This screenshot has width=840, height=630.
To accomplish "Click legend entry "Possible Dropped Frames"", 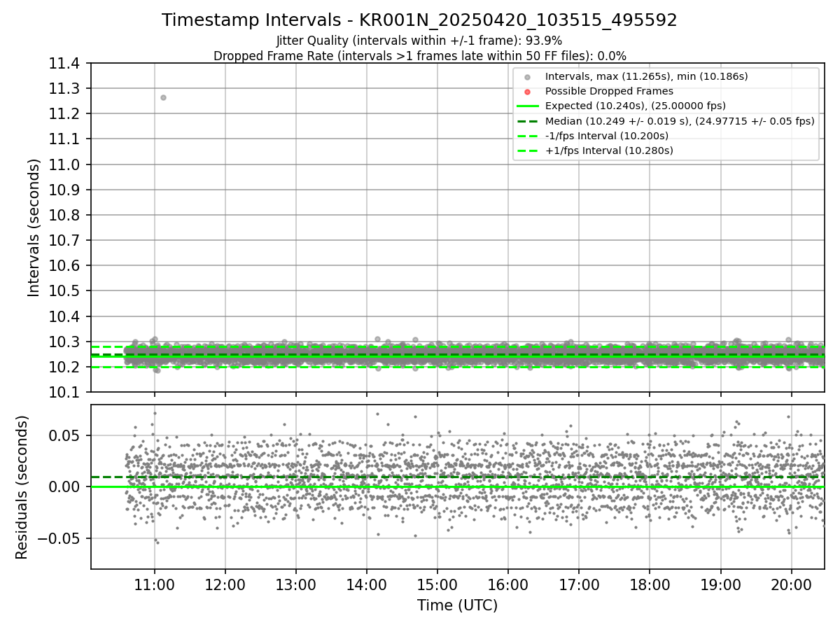I will point(609,91).
